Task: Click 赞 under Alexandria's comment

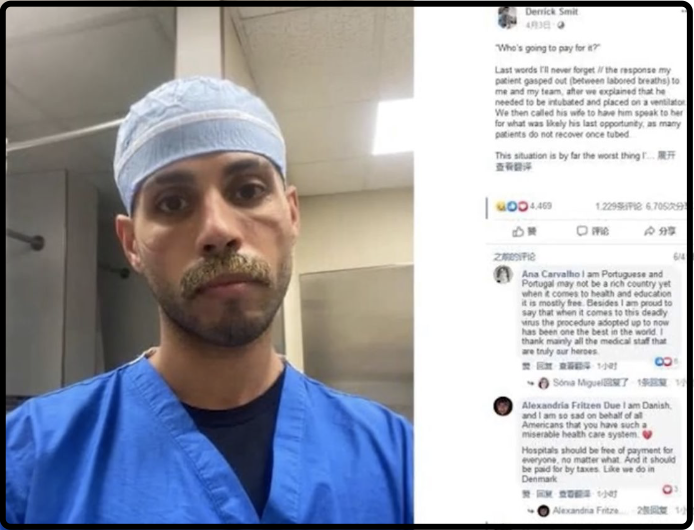Action: tap(526, 494)
